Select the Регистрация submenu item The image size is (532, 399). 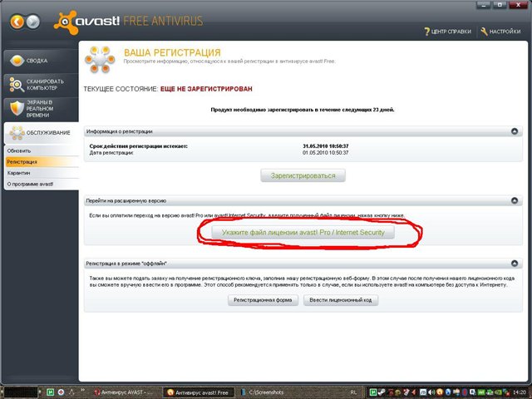tap(42, 162)
